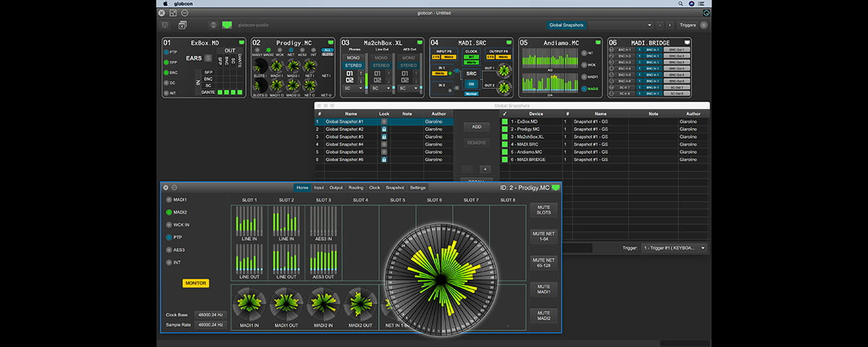868x347 pixels.
Task: Switch to the Output tab in Prodigy.MC window
Action: (x=336, y=187)
